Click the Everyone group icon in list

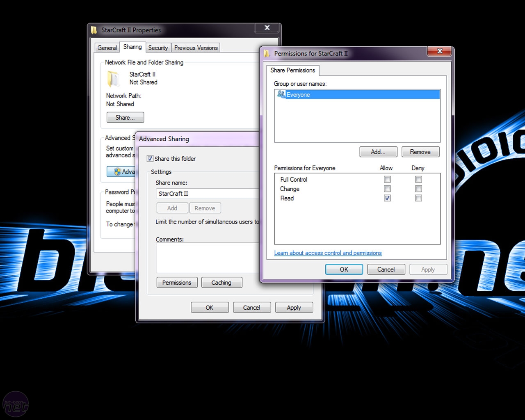pyautogui.click(x=281, y=94)
